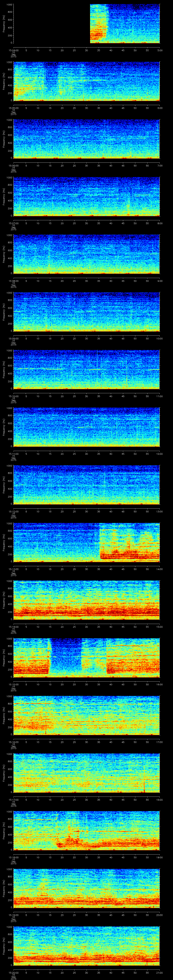Click the spectrogram panel starting at 15:14:00

86,600
